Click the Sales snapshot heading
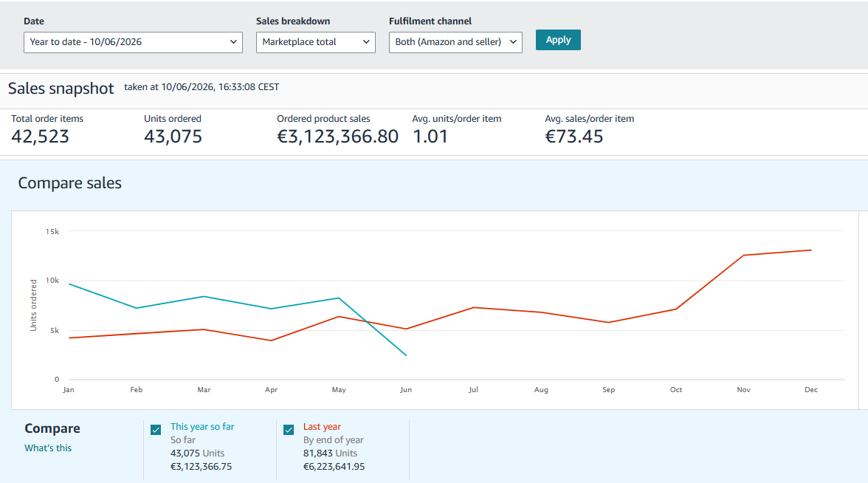Image resolution: width=868 pixels, height=483 pixels. click(x=61, y=89)
